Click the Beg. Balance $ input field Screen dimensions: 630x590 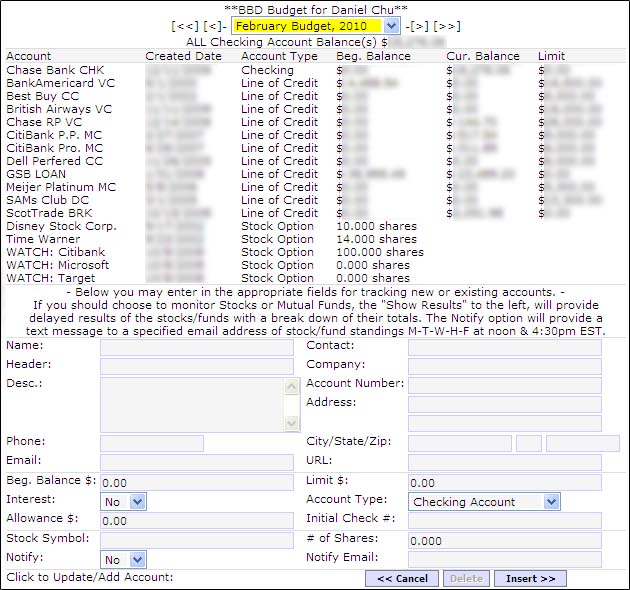(197, 482)
